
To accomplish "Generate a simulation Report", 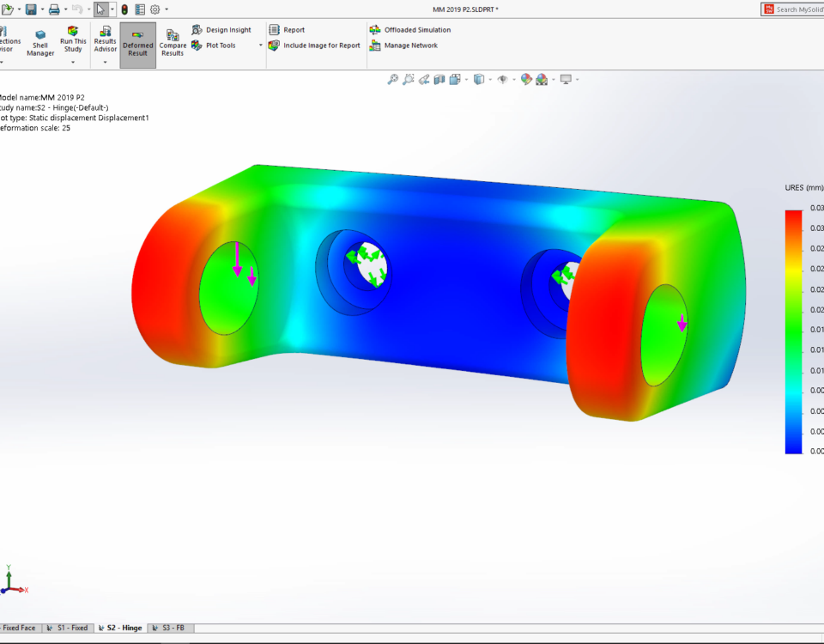I will [286, 28].
